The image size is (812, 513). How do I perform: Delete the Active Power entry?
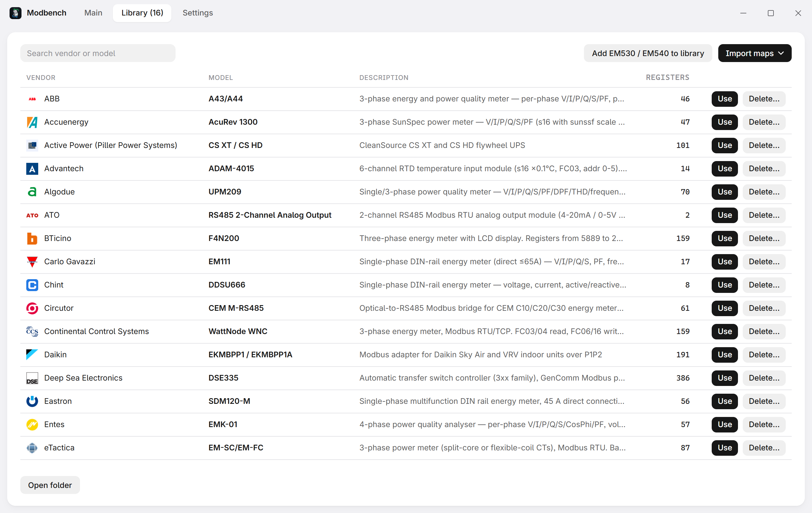point(764,145)
